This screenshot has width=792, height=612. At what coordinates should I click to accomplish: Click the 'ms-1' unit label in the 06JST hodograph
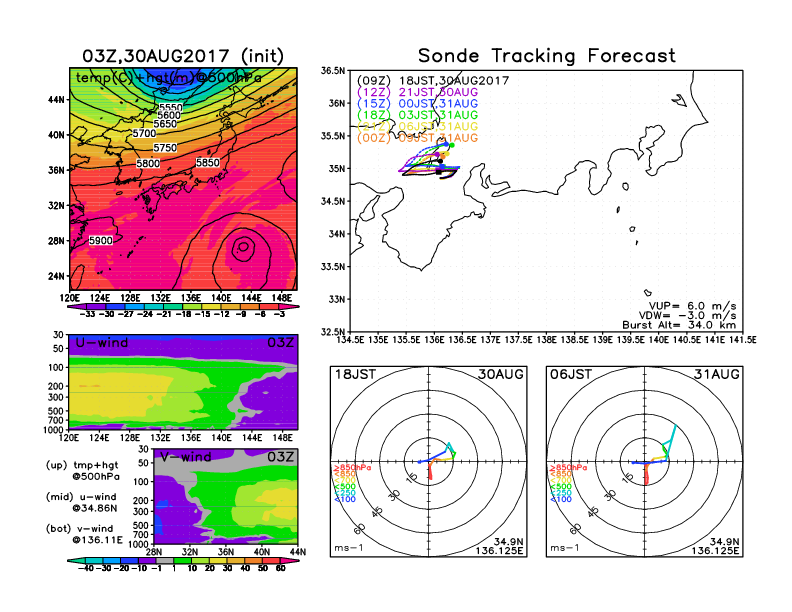pyautogui.click(x=565, y=548)
